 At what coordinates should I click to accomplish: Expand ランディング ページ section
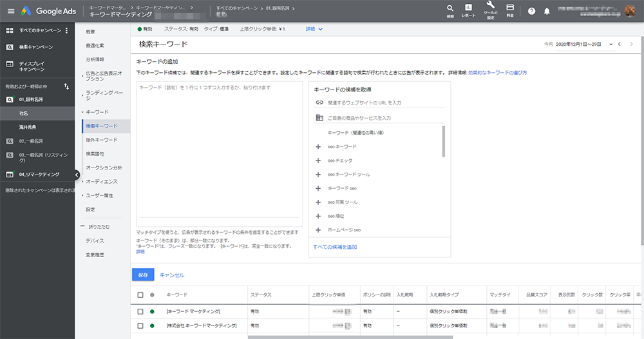pyautogui.click(x=104, y=95)
